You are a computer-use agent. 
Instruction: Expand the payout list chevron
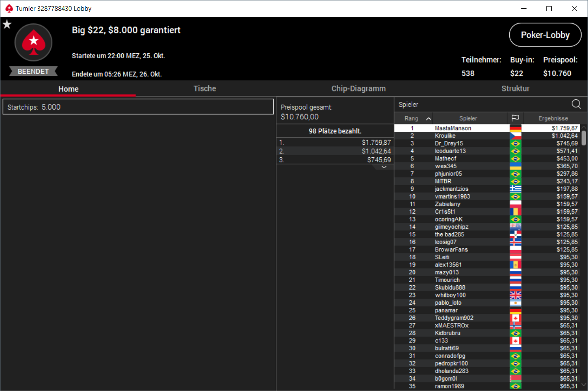384,167
